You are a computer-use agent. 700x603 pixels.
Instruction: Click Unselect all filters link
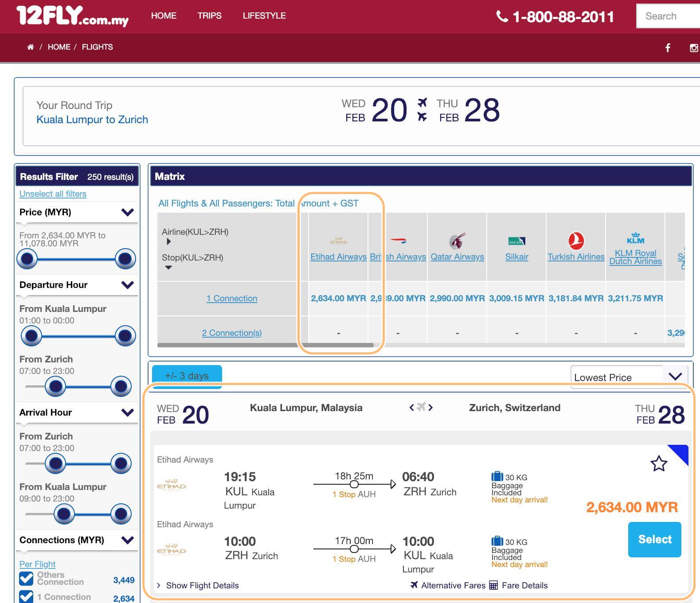point(53,194)
